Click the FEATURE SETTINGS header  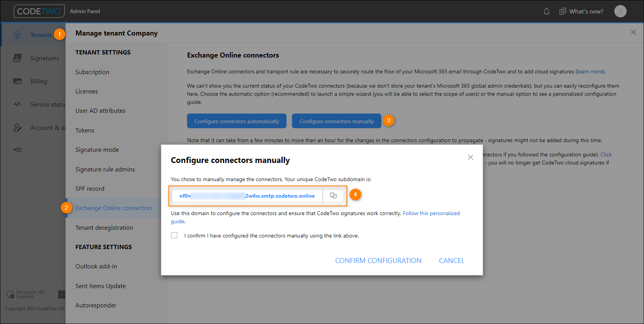pos(104,247)
